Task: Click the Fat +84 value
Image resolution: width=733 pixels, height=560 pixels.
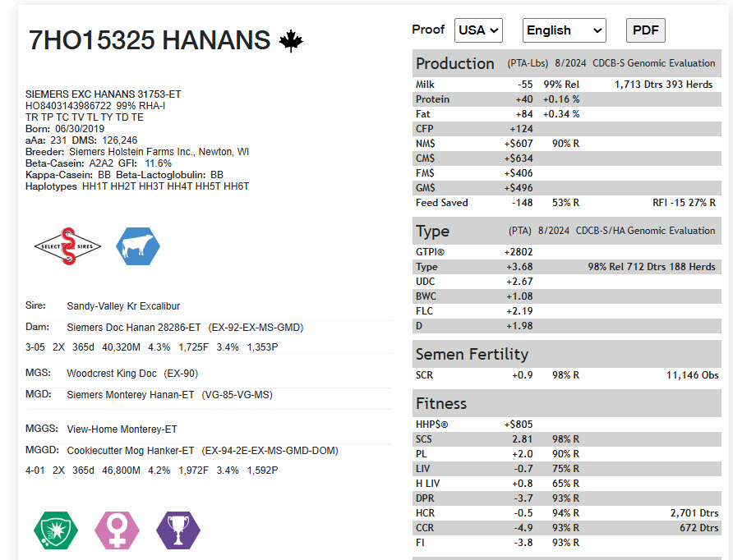Action: point(524,114)
